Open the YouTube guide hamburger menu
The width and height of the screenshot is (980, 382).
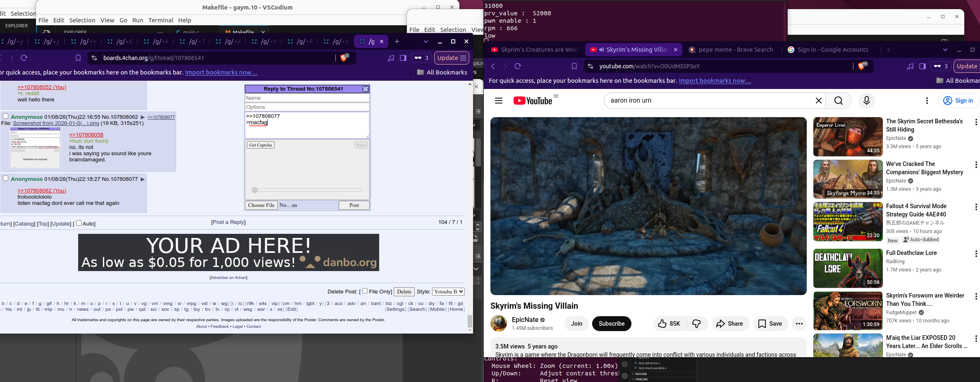pos(499,101)
